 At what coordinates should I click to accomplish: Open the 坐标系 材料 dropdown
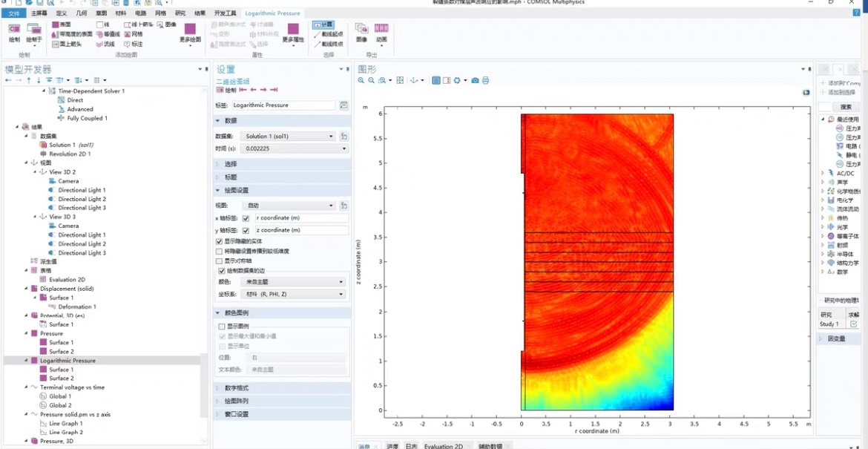point(293,294)
